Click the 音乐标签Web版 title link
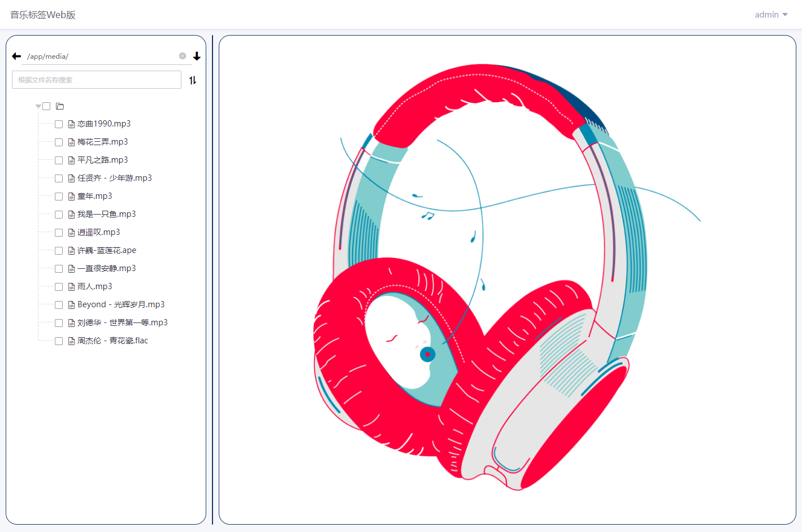Viewport: 802px width, 532px height. pyautogui.click(x=43, y=15)
